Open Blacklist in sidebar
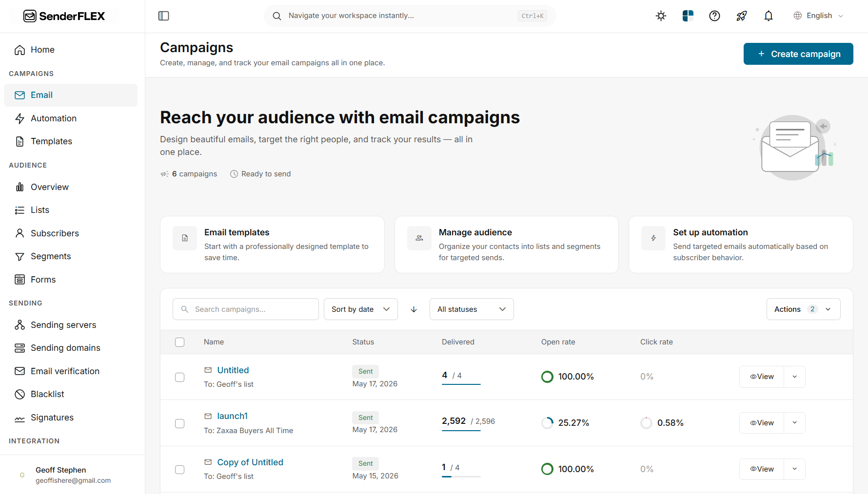Screen dimensions: 868x494 (71, 394)
